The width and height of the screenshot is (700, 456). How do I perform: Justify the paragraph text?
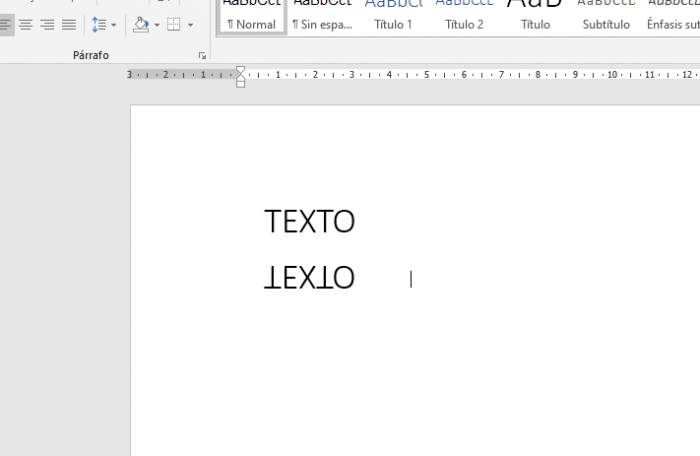pyautogui.click(x=69, y=25)
